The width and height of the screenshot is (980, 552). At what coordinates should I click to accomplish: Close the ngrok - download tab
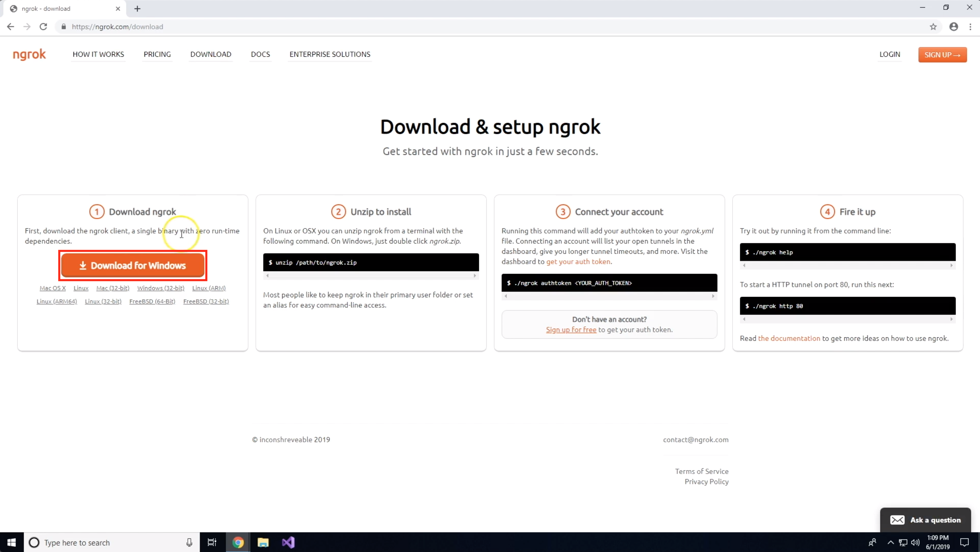(118, 9)
